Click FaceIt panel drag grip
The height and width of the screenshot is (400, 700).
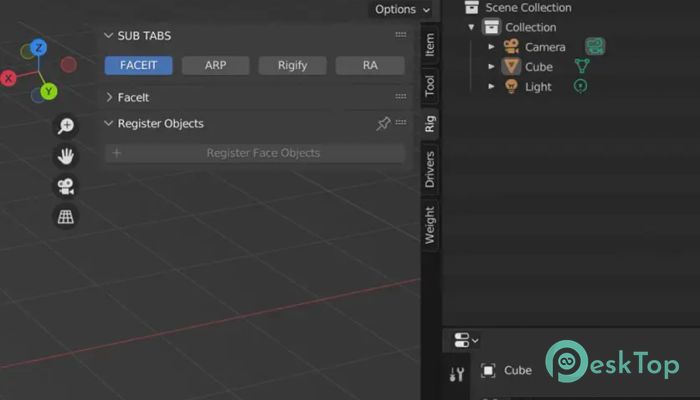pyautogui.click(x=400, y=96)
